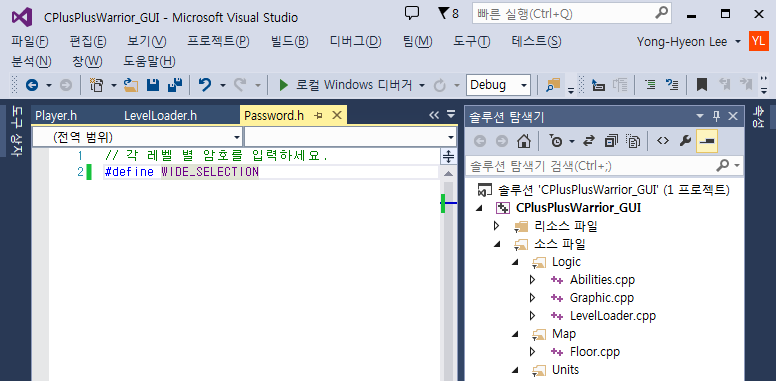
Task: Close the Password.h tab
Action: 337,115
